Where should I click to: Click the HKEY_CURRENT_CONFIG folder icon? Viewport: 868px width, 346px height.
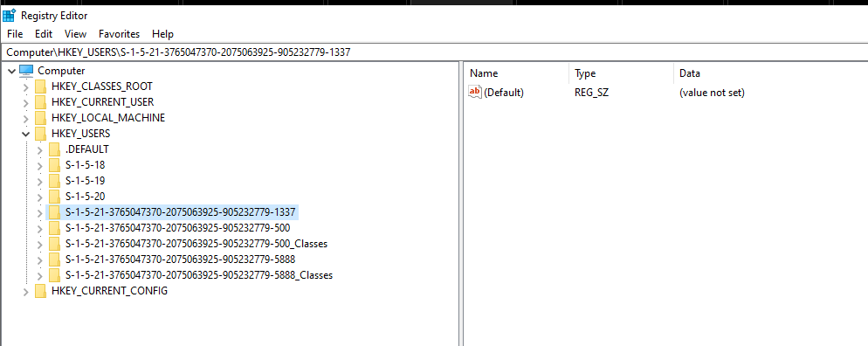tap(40, 291)
